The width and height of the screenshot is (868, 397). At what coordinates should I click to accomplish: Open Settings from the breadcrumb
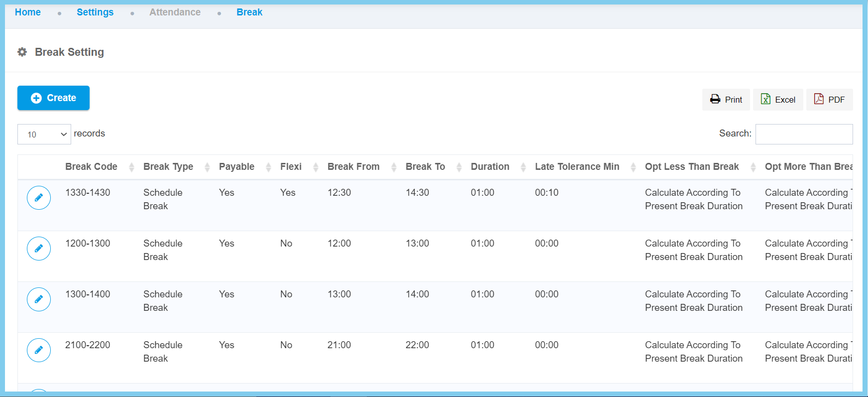click(95, 12)
